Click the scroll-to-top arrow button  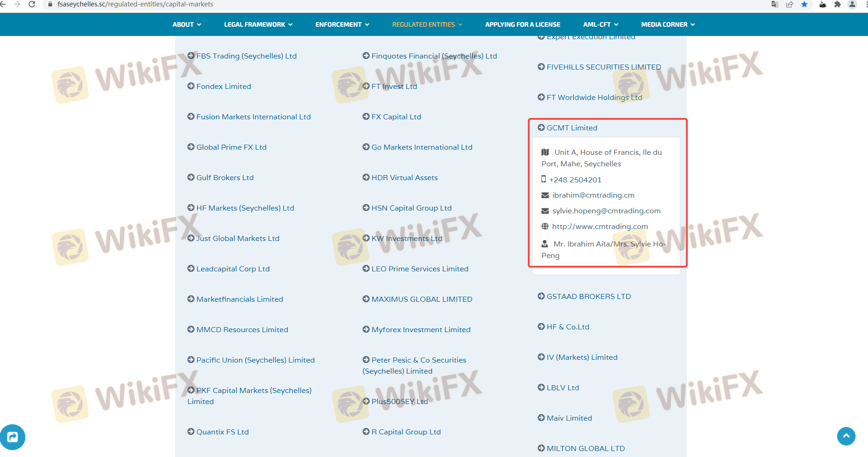[846, 436]
